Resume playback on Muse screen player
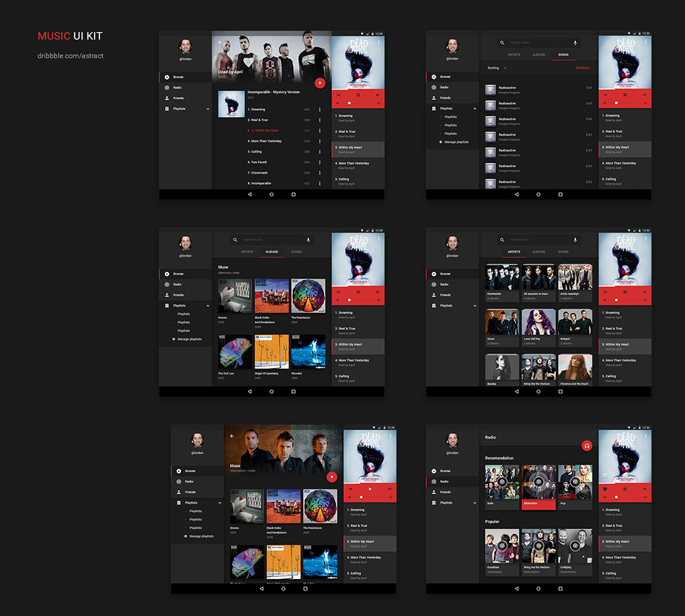The height and width of the screenshot is (616, 685). pyautogui.click(x=370, y=489)
